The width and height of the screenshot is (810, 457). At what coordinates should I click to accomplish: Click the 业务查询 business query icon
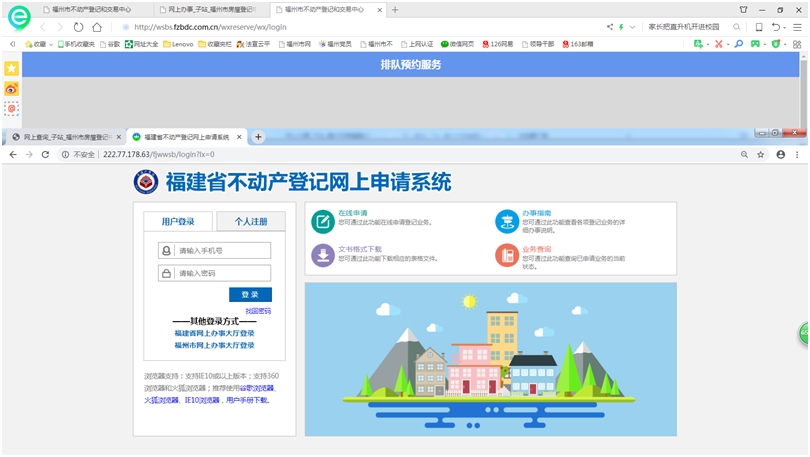coord(507,255)
